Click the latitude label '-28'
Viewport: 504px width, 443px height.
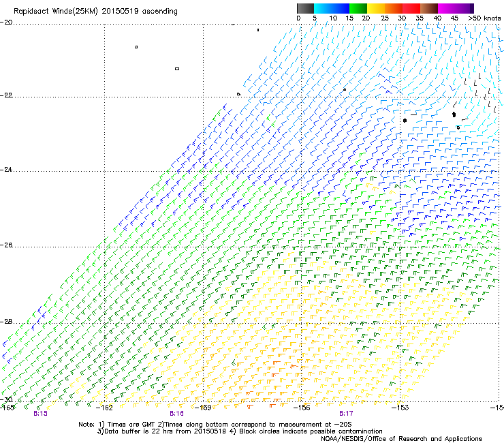pyautogui.click(x=6, y=322)
